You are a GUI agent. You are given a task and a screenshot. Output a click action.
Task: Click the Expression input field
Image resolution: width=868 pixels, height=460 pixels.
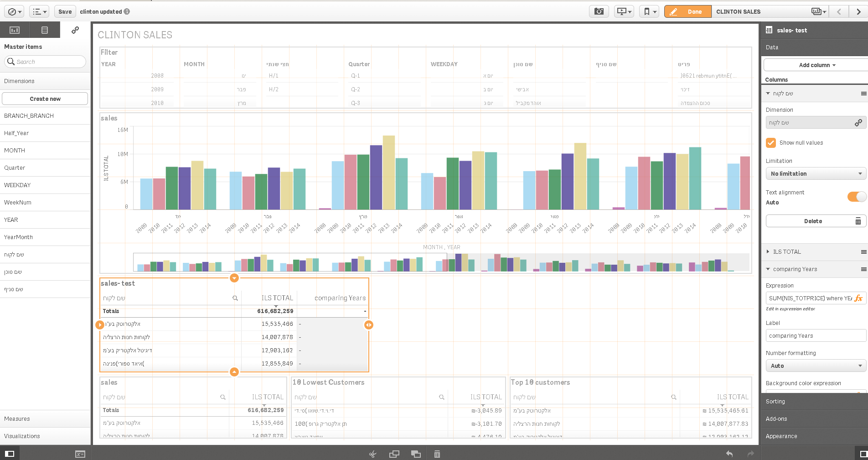[810, 298]
